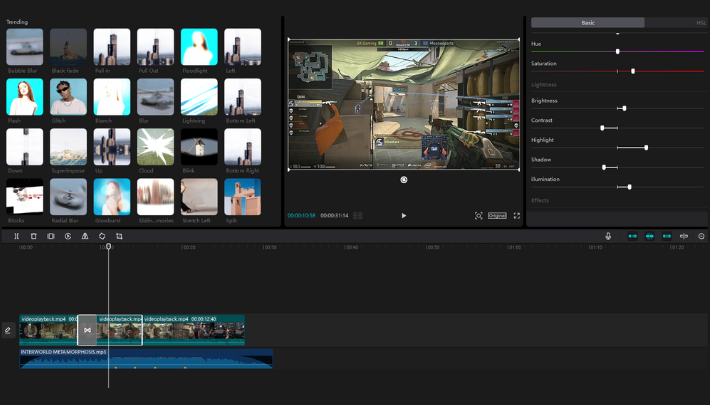Switch to the HSL tab
The width and height of the screenshot is (710, 405).
coord(700,23)
